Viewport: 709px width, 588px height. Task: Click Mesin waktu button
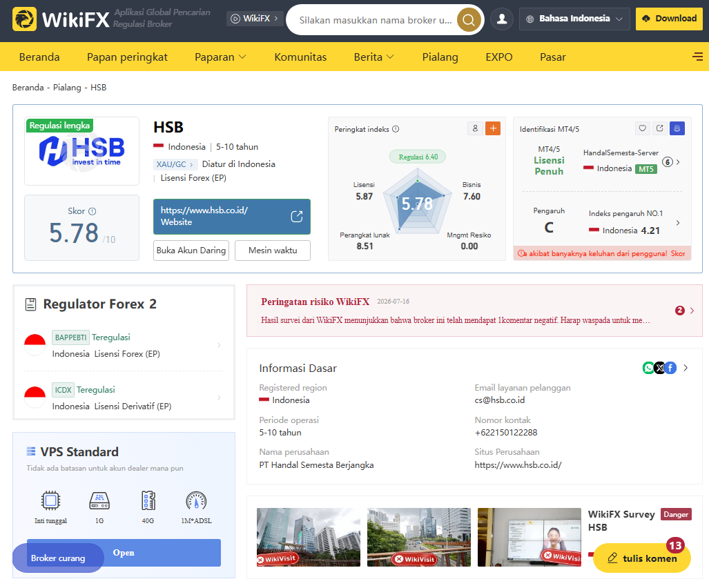click(x=273, y=251)
